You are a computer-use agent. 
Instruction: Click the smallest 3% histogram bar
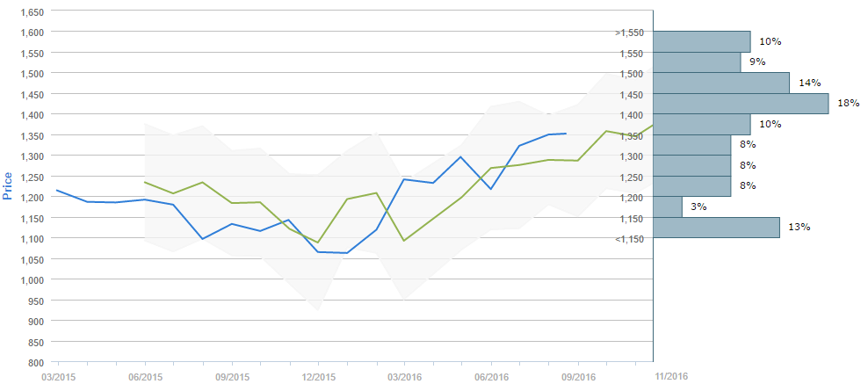668,206
